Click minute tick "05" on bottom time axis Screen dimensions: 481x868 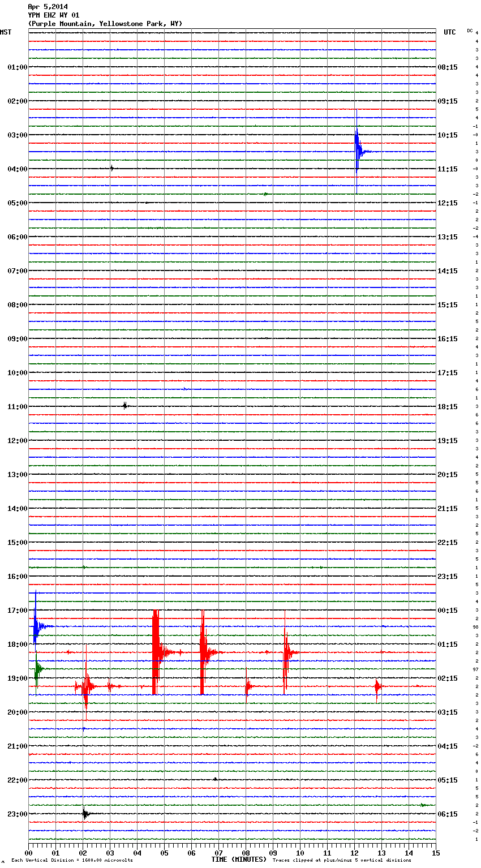[x=164, y=853]
